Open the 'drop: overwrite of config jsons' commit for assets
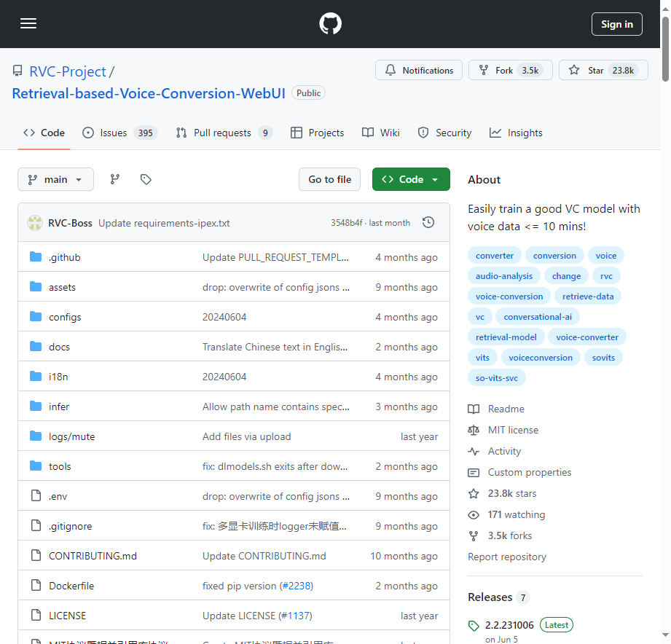 [x=276, y=287]
